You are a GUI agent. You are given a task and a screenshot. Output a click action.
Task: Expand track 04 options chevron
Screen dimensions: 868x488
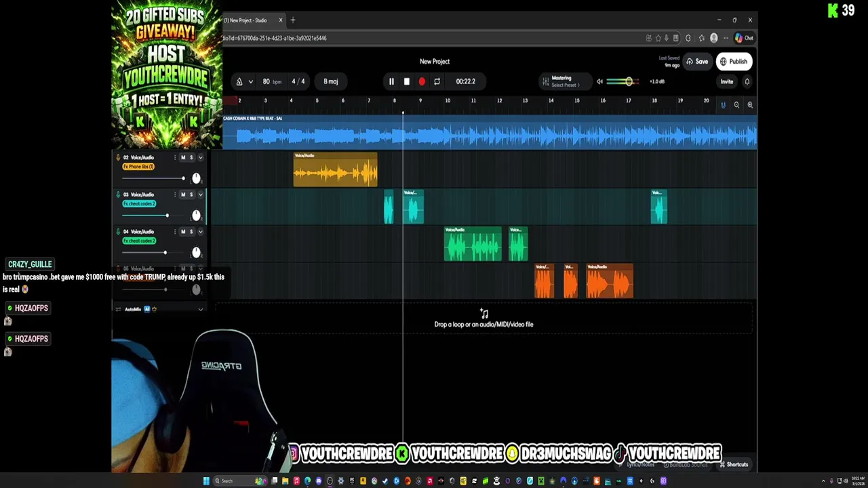(200, 232)
